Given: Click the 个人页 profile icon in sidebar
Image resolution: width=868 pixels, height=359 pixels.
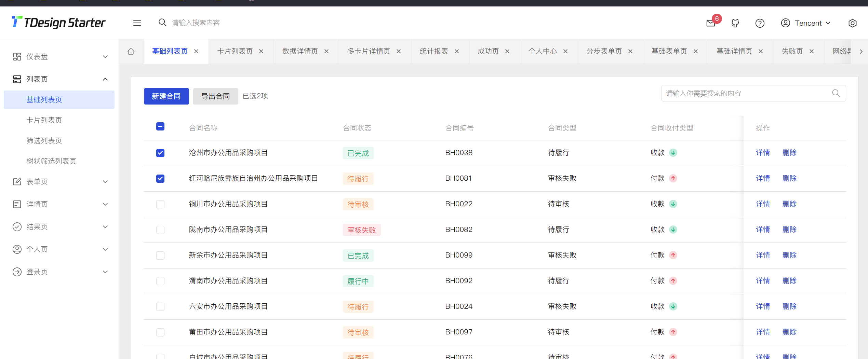Looking at the screenshot, I should (17, 249).
